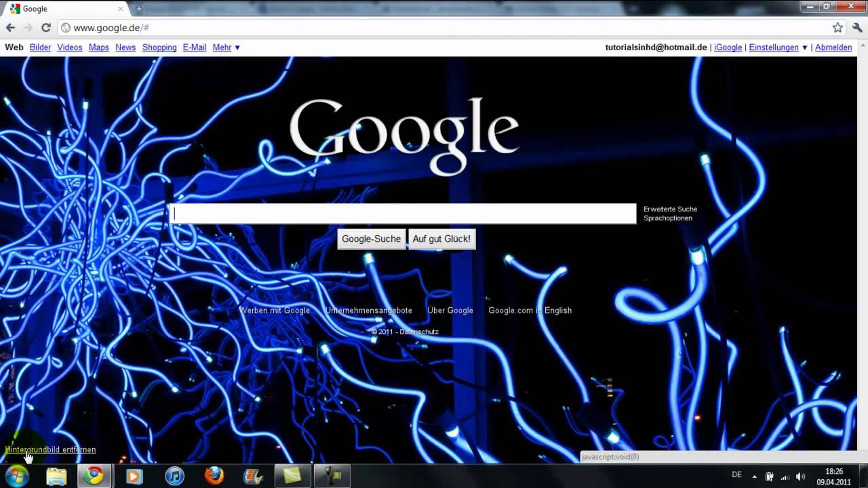
Task: Open the Bilder link
Action: click(40, 47)
